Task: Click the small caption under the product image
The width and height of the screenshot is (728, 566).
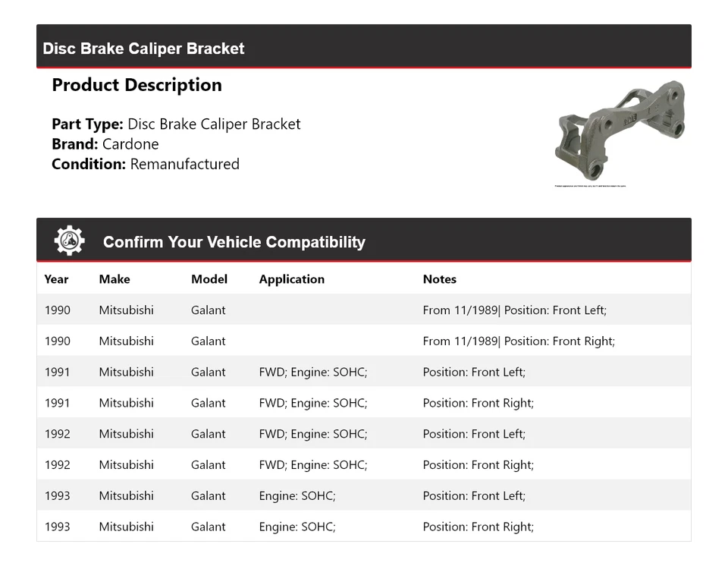Action: [x=590, y=185]
